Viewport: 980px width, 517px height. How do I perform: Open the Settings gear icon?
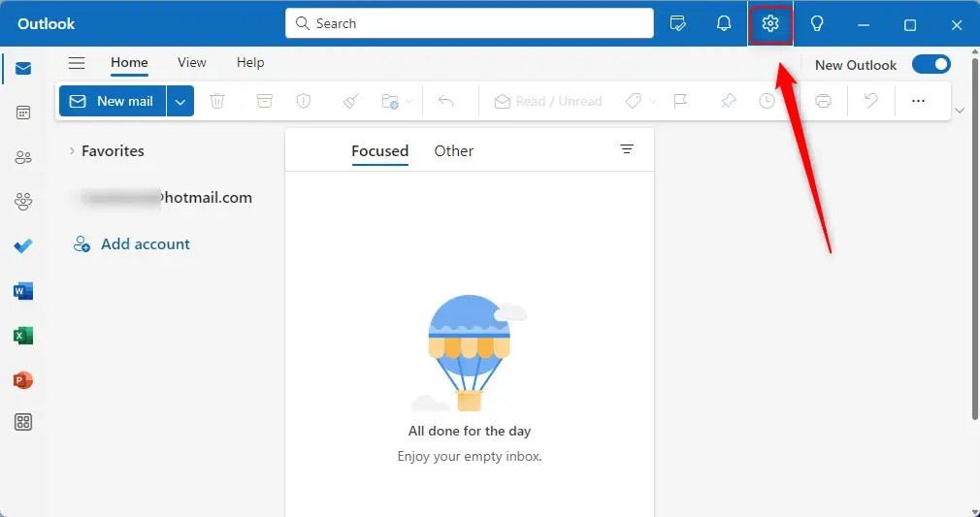tap(770, 24)
